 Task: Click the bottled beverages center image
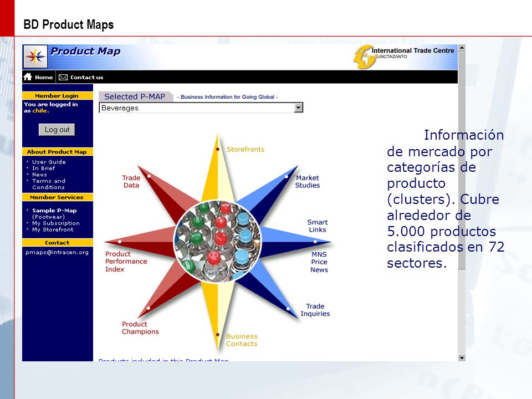(x=217, y=241)
